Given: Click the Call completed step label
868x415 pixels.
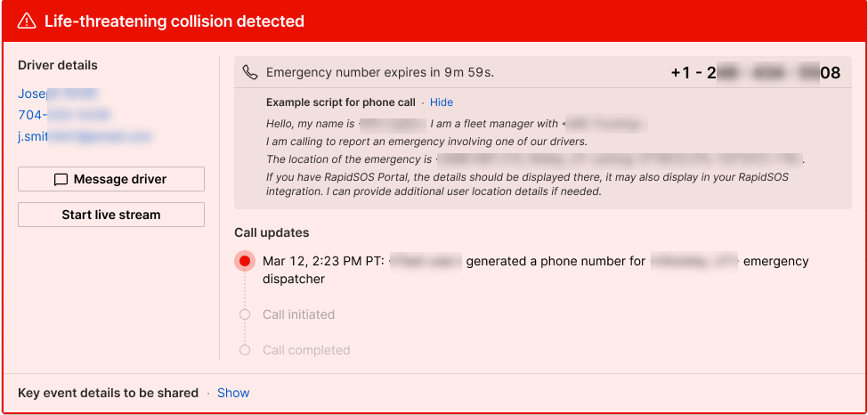Looking at the screenshot, I should coord(306,350).
